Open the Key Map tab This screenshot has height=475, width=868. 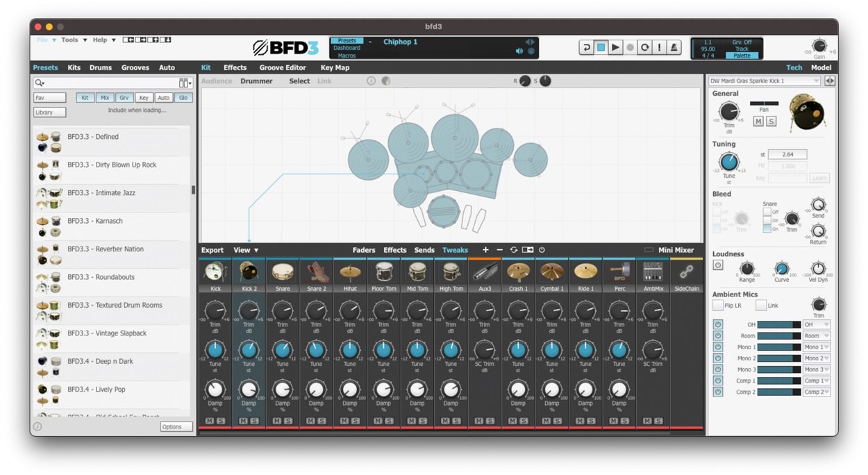pos(335,68)
